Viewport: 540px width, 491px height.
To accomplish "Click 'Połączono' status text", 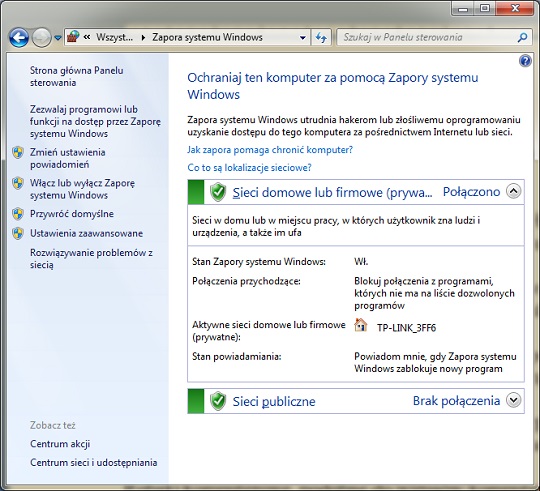I will [x=471, y=192].
